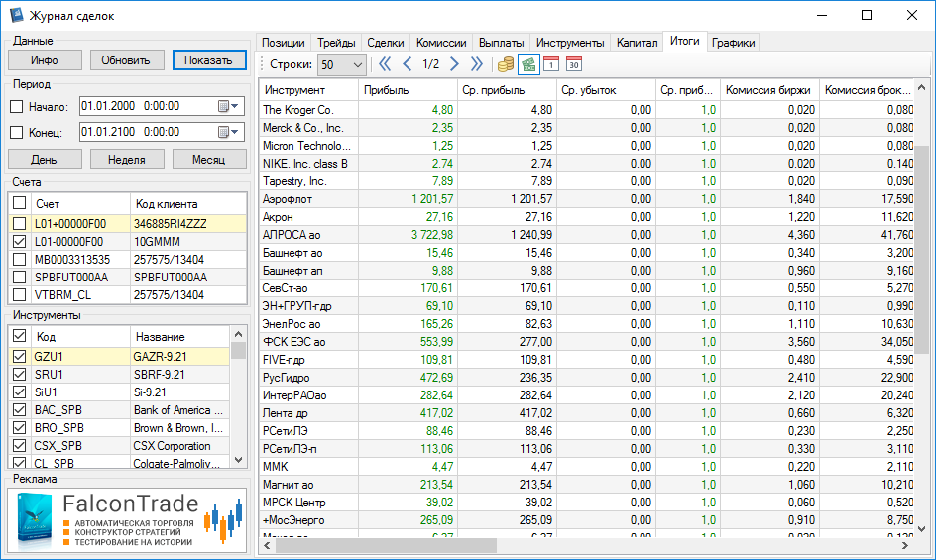Open calendar picker for the Конец date
This screenshot has height=560, width=936.
click(229, 132)
